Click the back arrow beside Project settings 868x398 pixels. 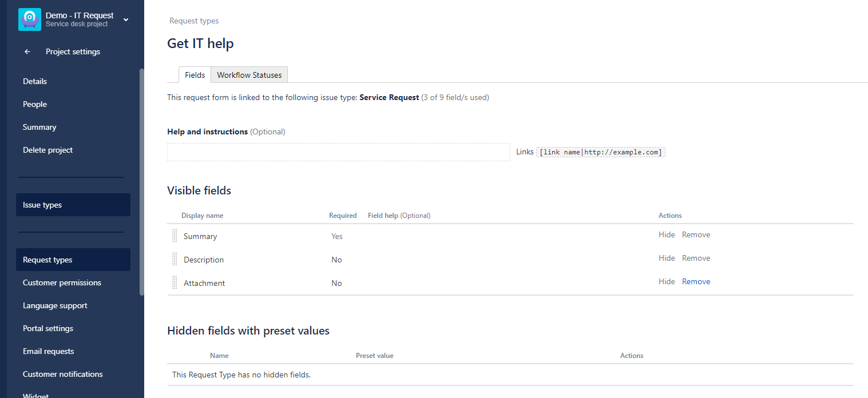pyautogui.click(x=27, y=51)
